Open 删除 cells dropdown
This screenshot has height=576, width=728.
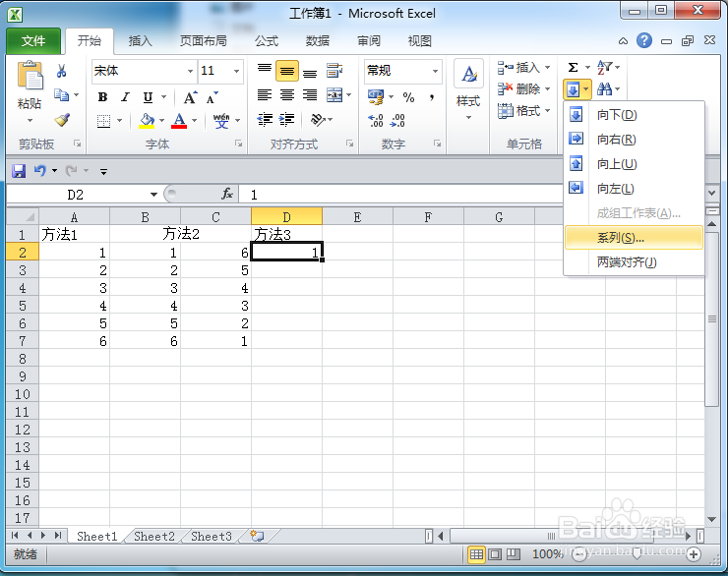tap(524, 88)
